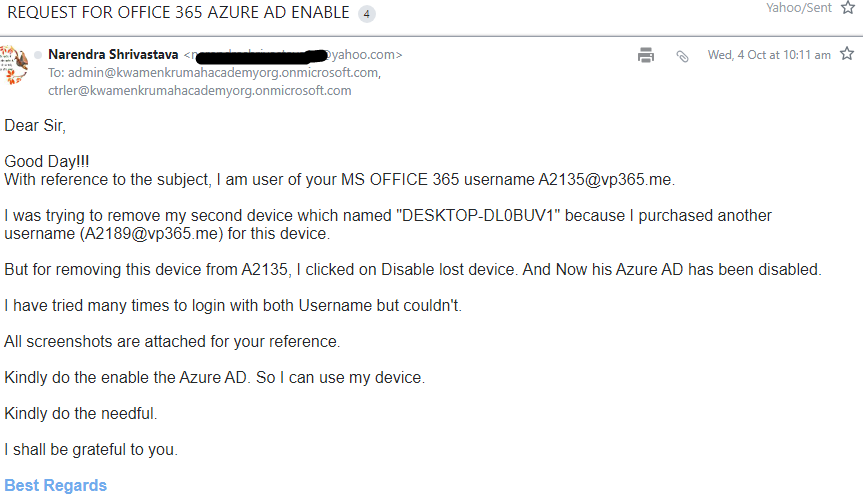Open attachments via the paperclip icon
The image size is (863, 497).
coord(682,56)
